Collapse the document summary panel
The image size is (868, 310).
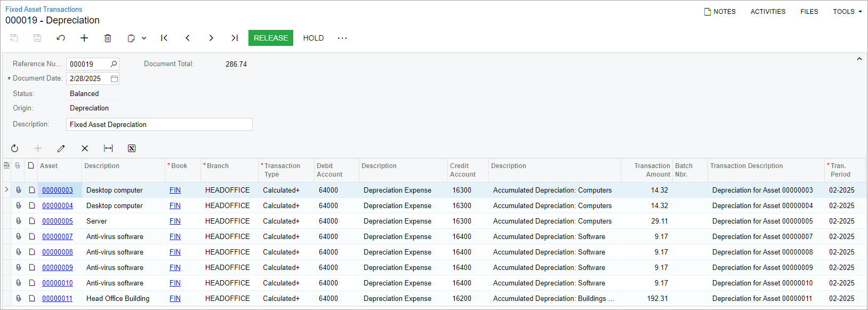[859, 59]
